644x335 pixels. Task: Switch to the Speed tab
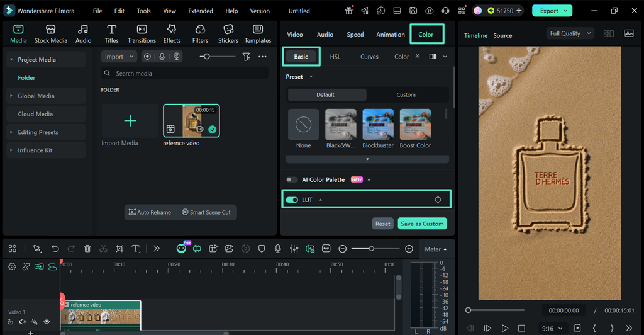[355, 35]
